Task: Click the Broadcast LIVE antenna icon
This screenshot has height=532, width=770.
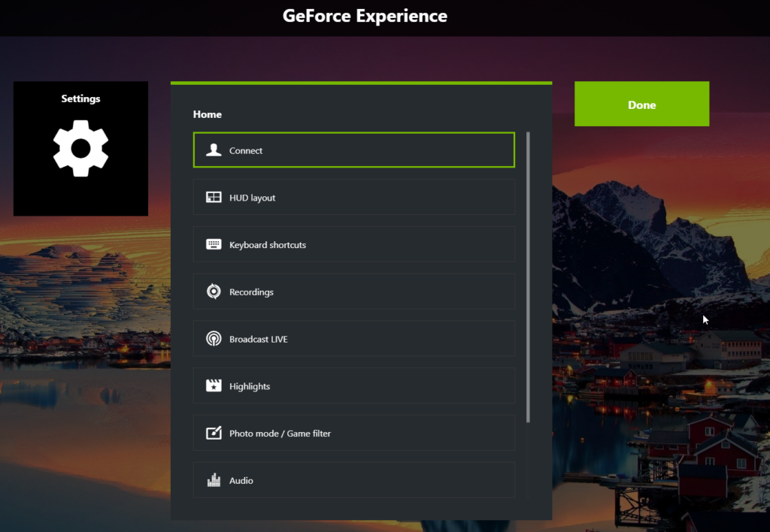Action: pyautogui.click(x=214, y=339)
